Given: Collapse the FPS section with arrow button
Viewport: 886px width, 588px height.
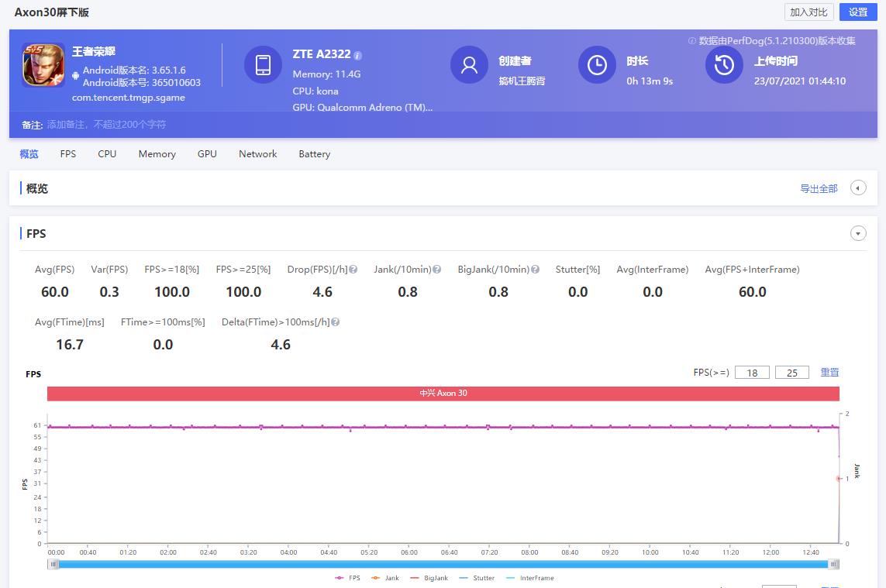Looking at the screenshot, I should pos(858,233).
